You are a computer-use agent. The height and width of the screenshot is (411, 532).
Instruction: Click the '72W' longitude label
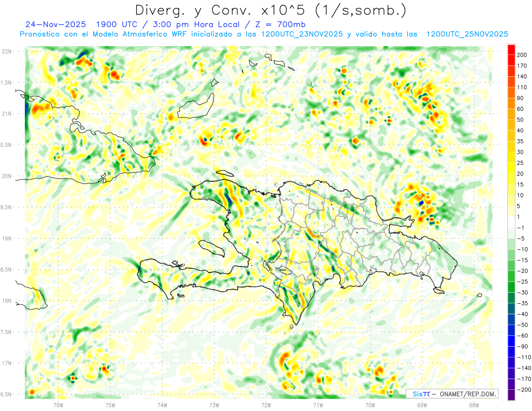point(266,404)
